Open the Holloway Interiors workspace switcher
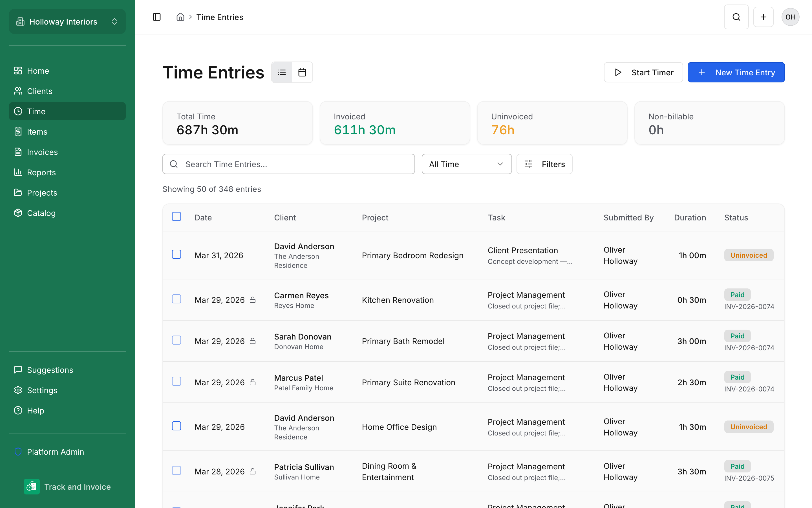Screen dimensions: 812x508 point(67,21)
